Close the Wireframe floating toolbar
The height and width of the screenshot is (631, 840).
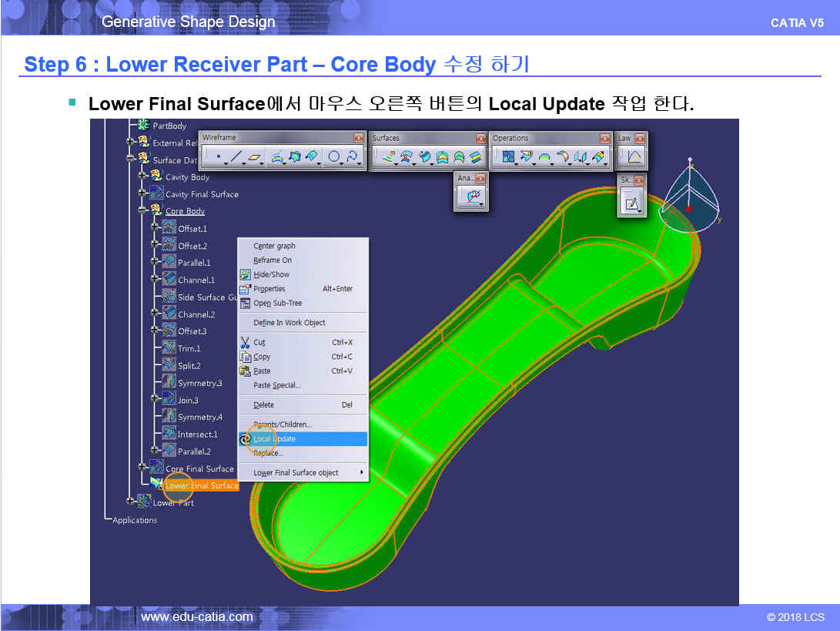[x=358, y=138]
